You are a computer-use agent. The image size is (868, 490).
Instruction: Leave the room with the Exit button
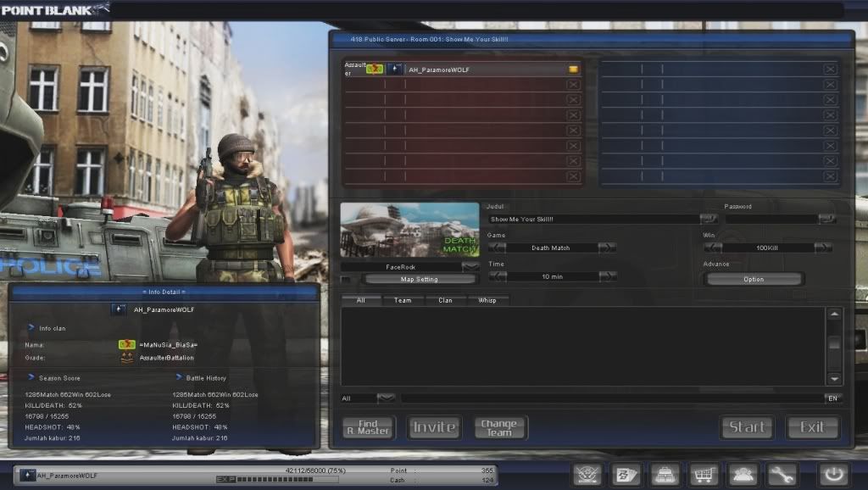click(812, 427)
